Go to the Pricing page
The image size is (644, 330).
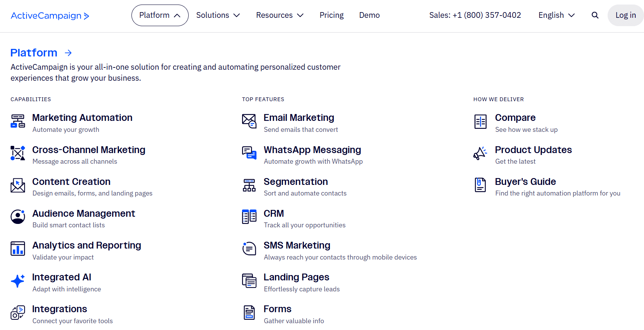pyautogui.click(x=331, y=15)
